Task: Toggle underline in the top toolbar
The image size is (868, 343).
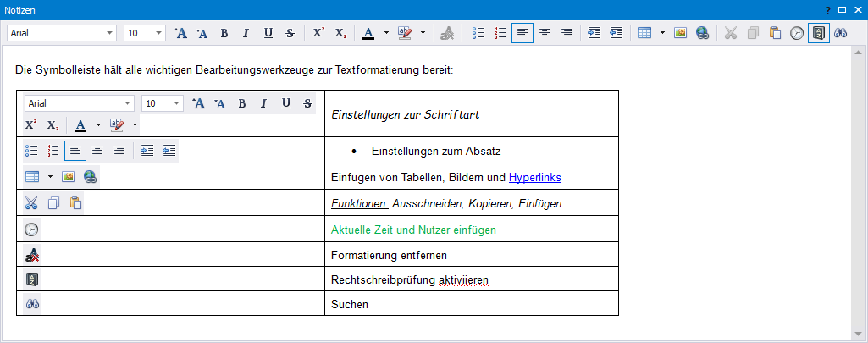Action: [268, 33]
